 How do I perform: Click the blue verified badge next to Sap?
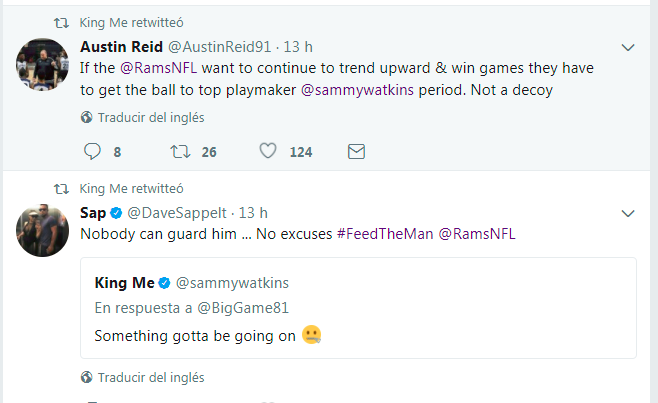tap(115, 213)
